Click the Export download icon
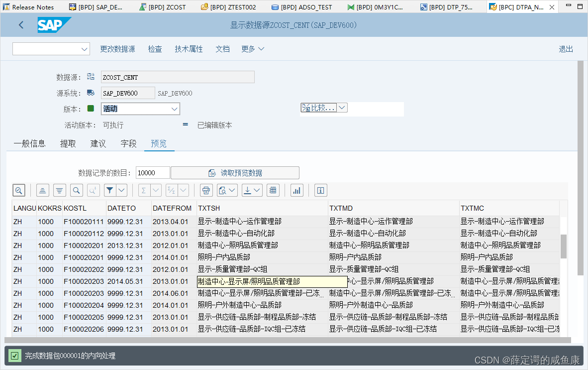The height and width of the screenshot is (370, 588). point(248,190)
